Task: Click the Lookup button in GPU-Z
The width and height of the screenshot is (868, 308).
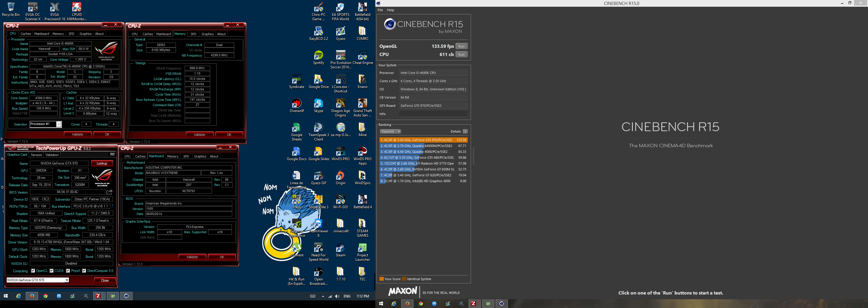Action: 102,163
